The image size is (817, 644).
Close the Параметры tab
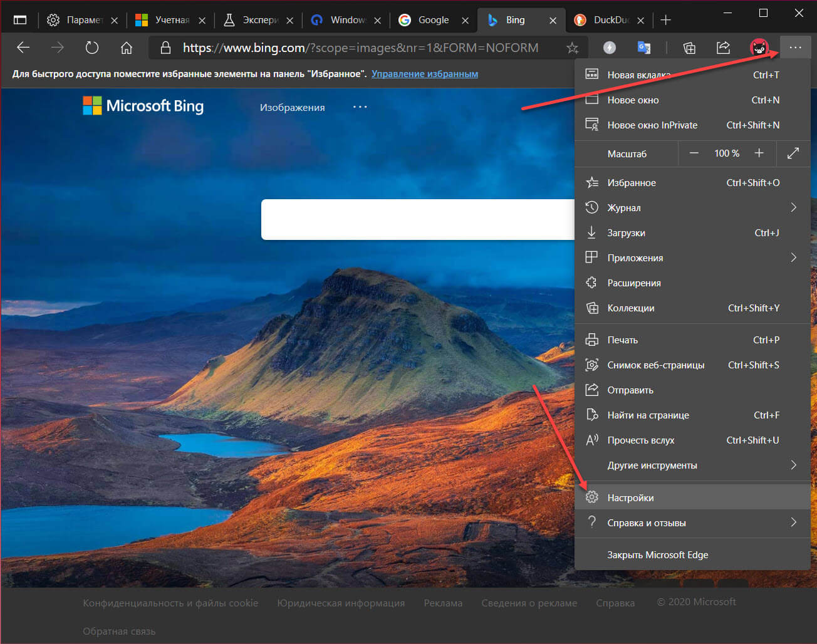[x=114, y=20]
